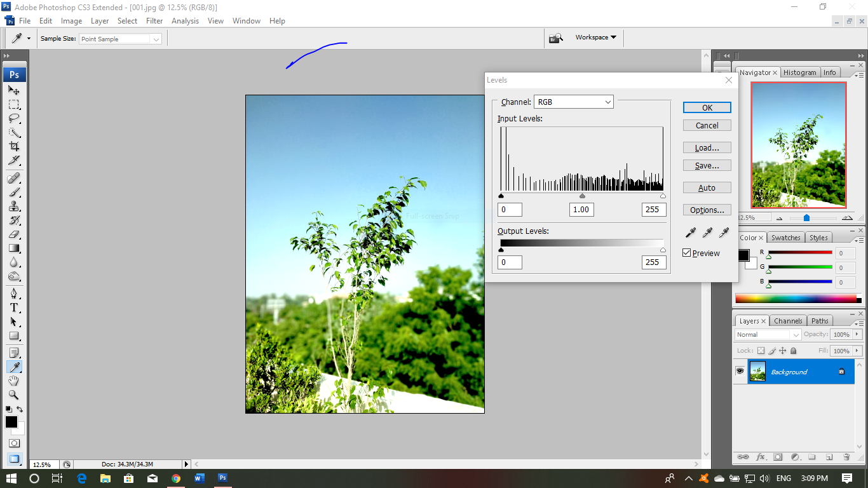Select the Move tool
Screen dimensions: 868x488
point(14,91)
